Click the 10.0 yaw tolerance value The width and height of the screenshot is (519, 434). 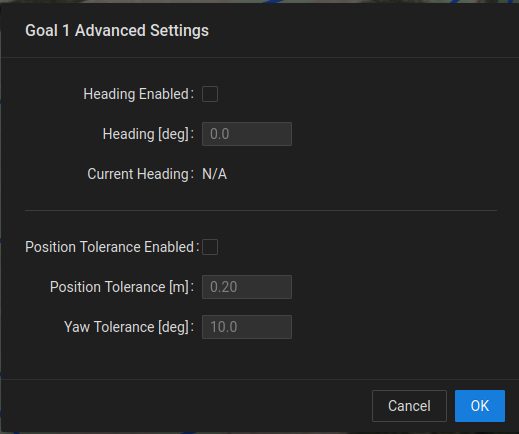coord(224,327)
